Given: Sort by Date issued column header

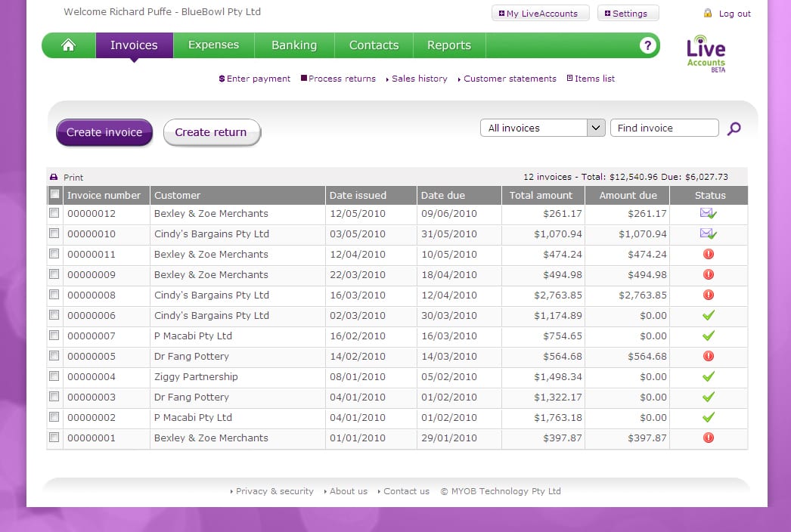Looking at the screenshot, I should point(371,195).
